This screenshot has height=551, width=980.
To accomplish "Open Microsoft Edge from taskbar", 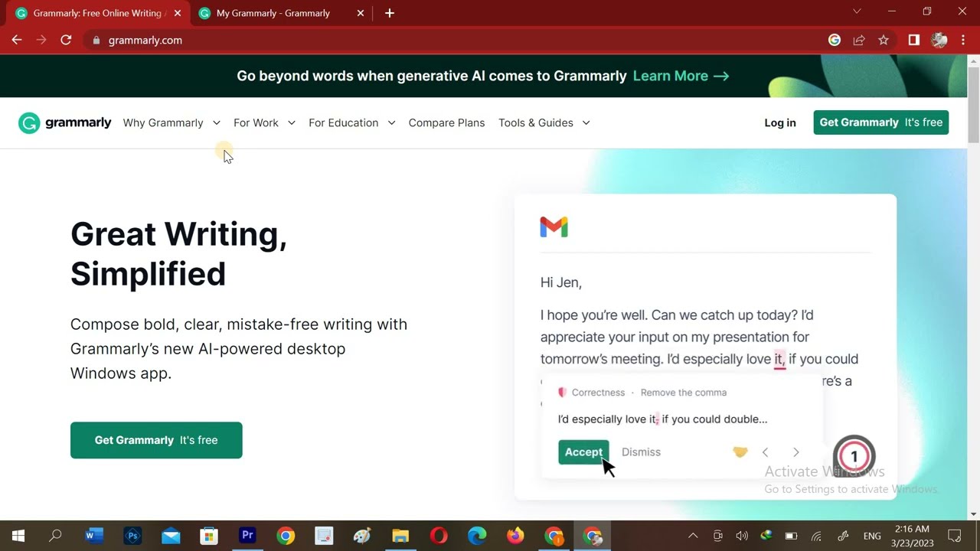I will click(x=477, y=536).
